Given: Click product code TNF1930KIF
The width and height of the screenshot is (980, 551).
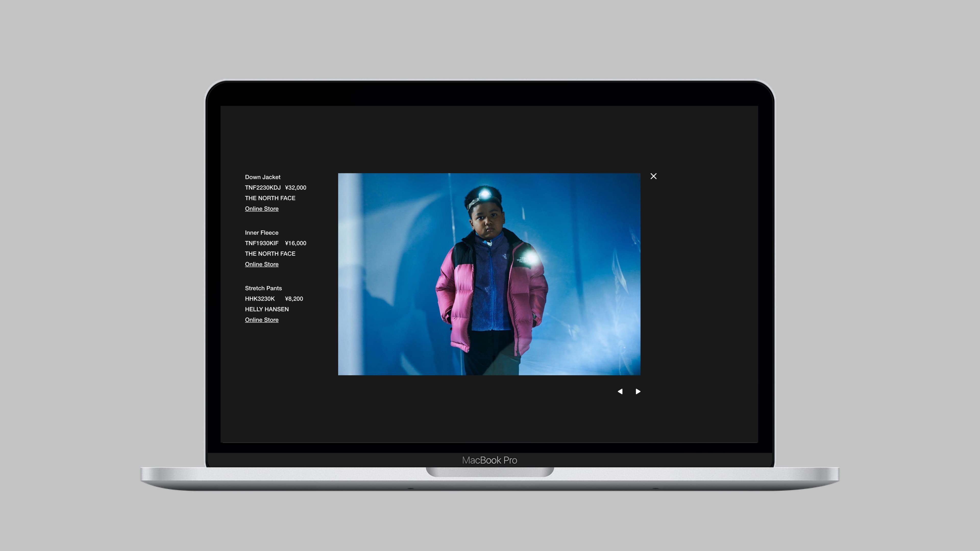Looking at the screenshot, I should 261,243.
